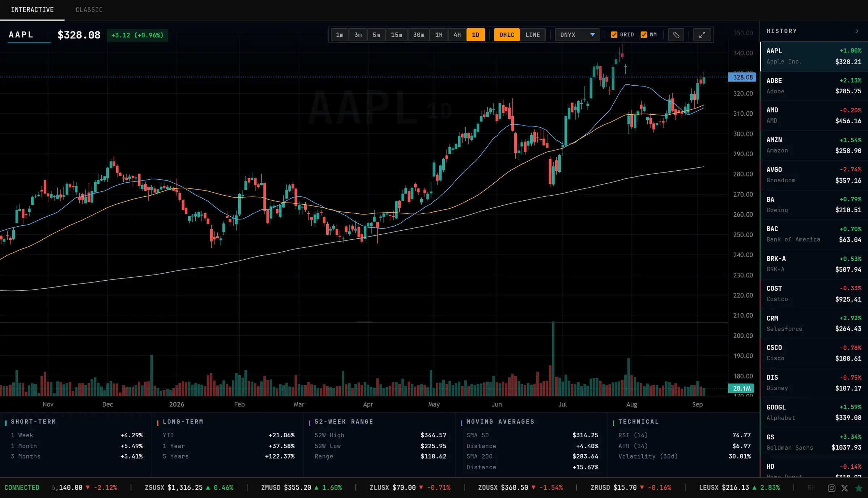Select the 15m timeframe
The height and width of the screenshot is (498, 868).
point(397,35)
